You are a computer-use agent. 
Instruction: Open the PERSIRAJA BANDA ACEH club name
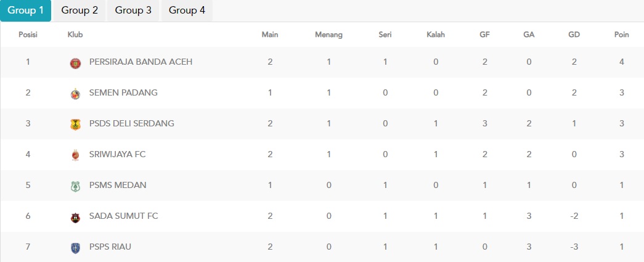pos(141,62)
